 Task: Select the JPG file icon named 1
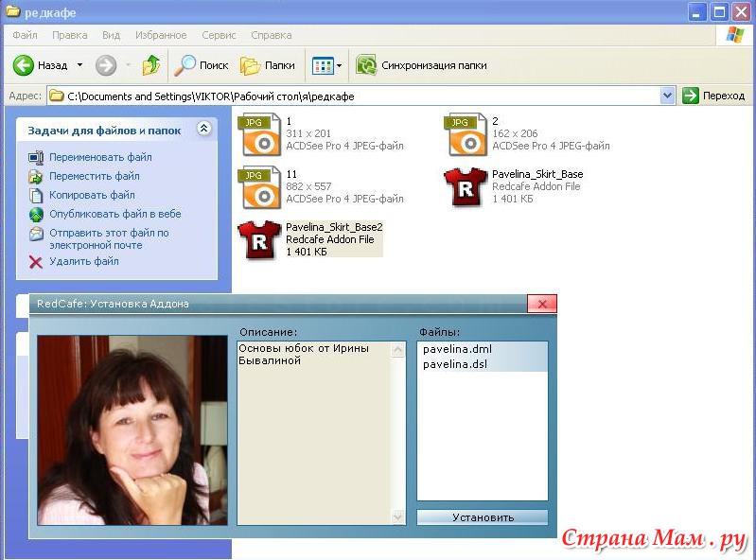click(x=260, y=133)
